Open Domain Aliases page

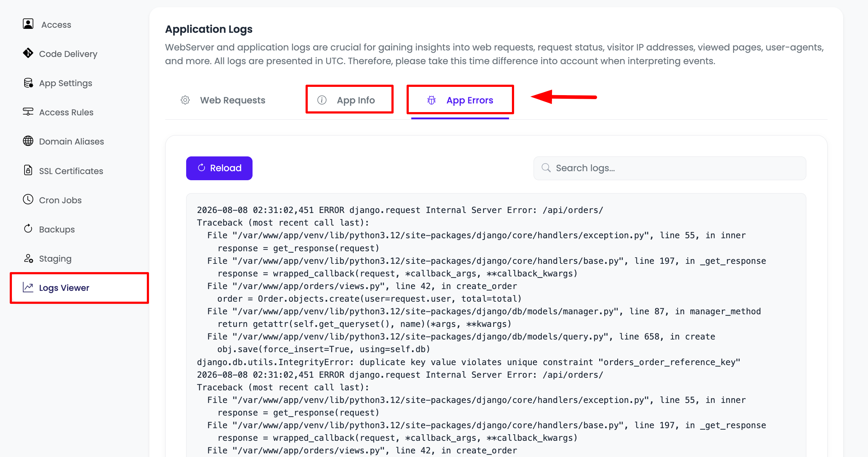click(71, 141)
